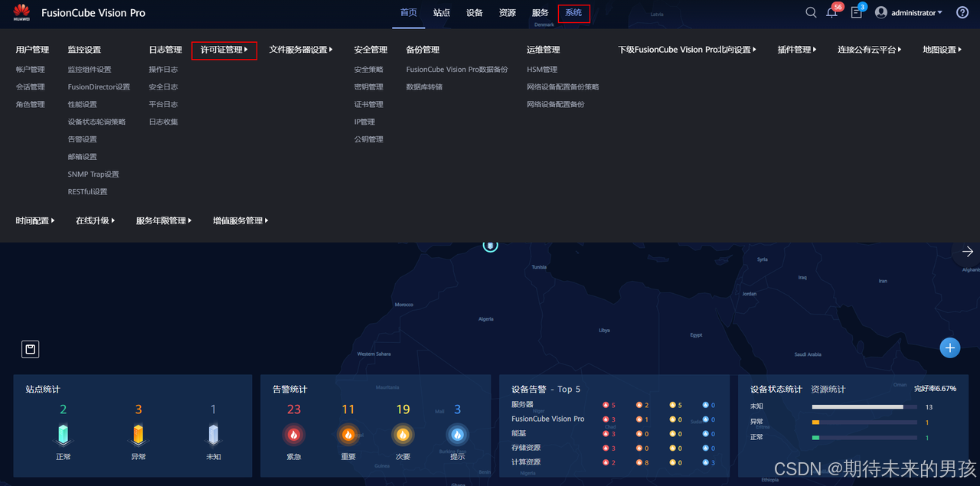Click the Huawei logo
This screenshot has height=486, width=980.
coord(21,12)
